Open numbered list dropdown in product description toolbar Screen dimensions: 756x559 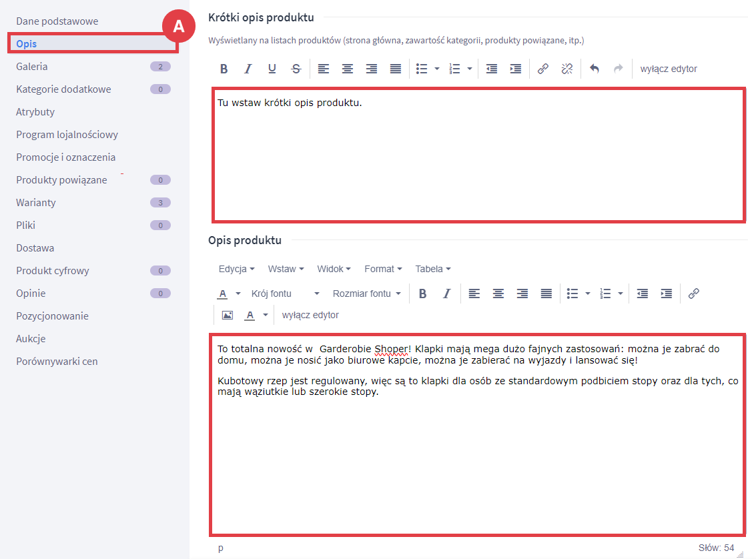coord(621,294)
